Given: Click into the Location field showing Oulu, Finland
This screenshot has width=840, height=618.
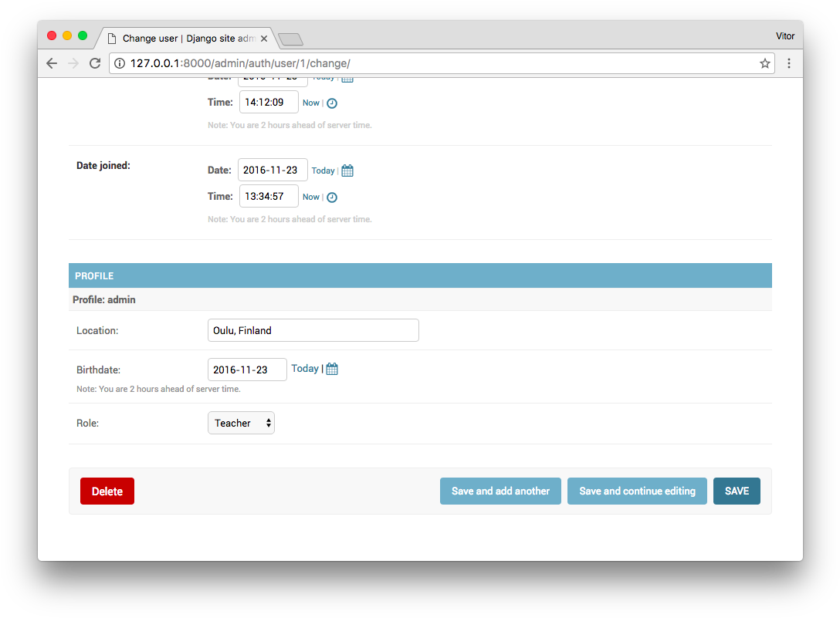Looking at the screenshot, I should (313, 330).
